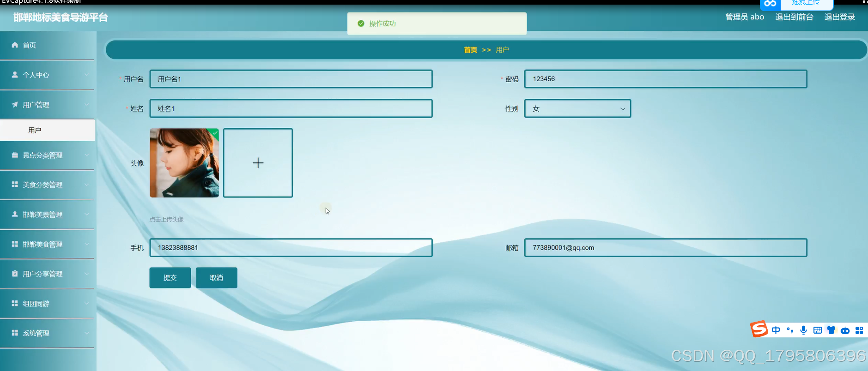Expand the 系统管理 chevron
This screenshot has width=868, height=371.
(x=87, y=333)
